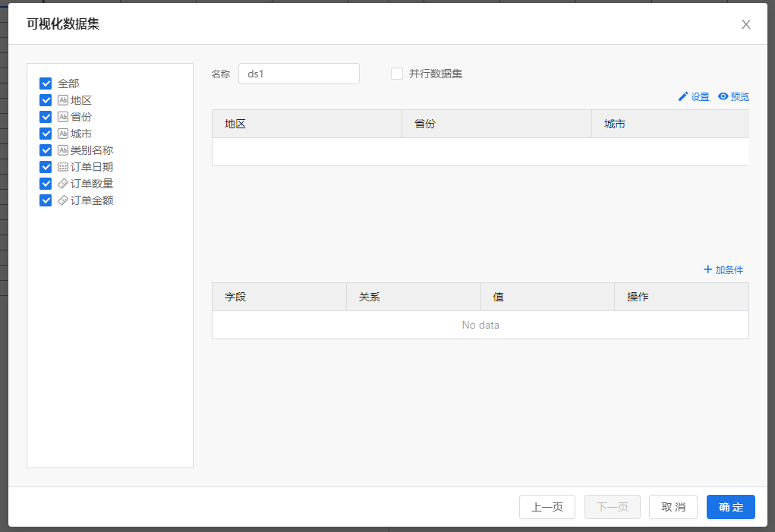
Task: Click the 值 column header
Action: (547, 297)
